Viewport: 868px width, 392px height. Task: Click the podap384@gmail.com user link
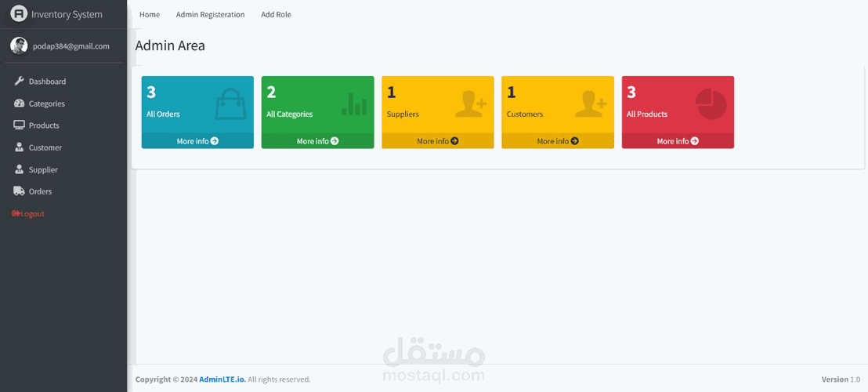71,46
